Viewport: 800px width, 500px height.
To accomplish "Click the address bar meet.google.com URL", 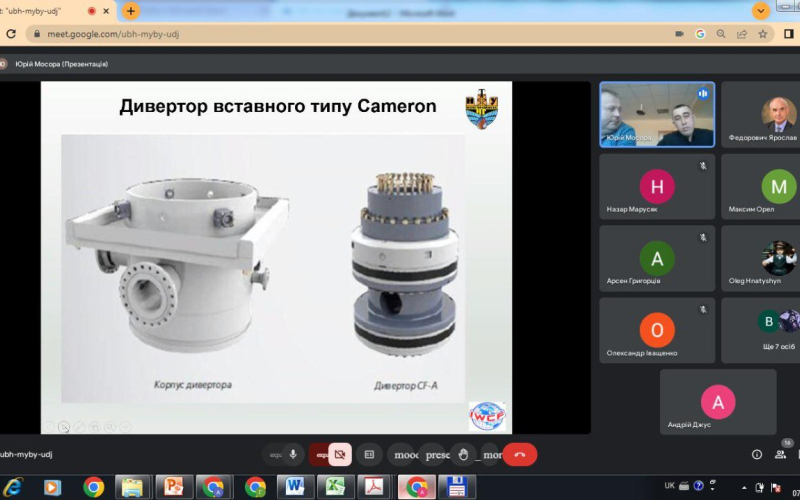I will [x=113, y=34].
